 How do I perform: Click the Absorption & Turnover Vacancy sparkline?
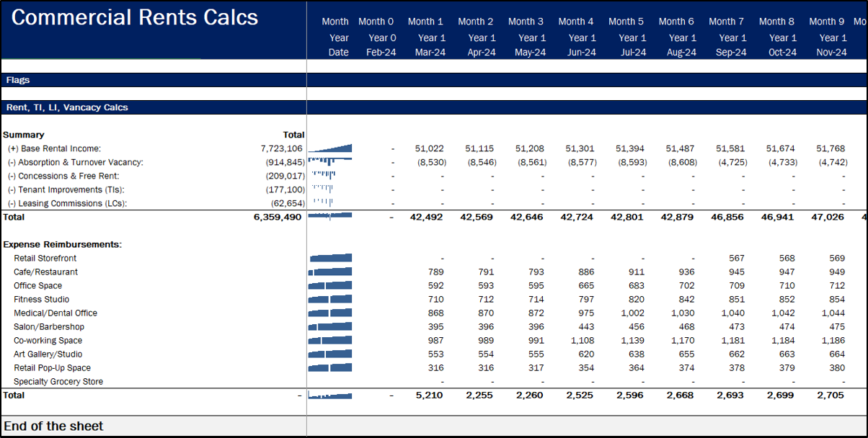pos(330,162)
